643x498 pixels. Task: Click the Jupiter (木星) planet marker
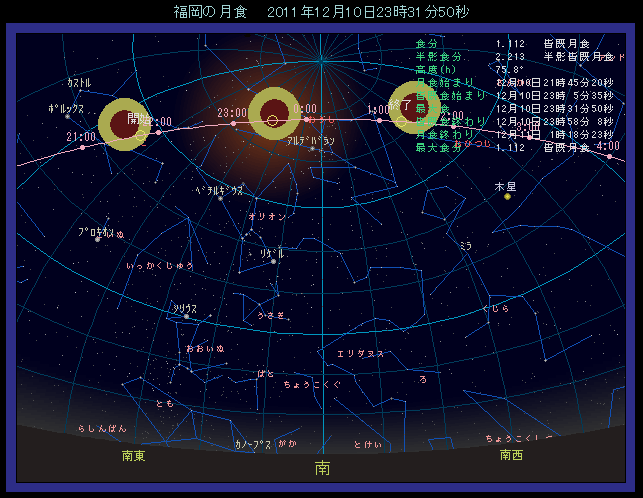pyautogui.click(x=508, y=196)
